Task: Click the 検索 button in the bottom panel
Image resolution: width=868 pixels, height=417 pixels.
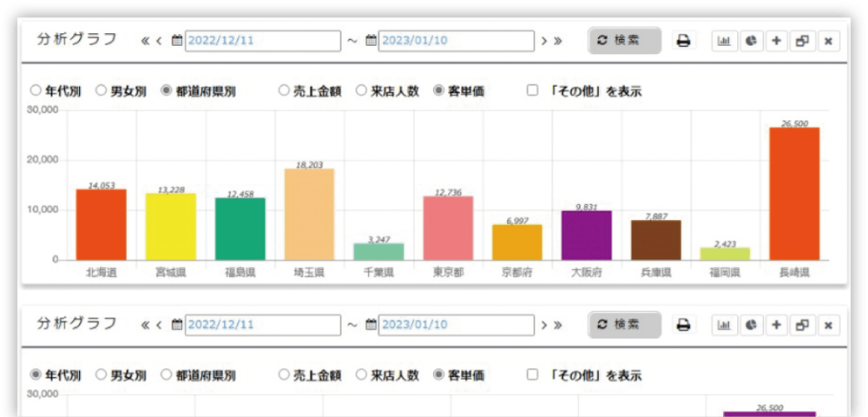Action: pyautogui.click(x=624, y=325)
